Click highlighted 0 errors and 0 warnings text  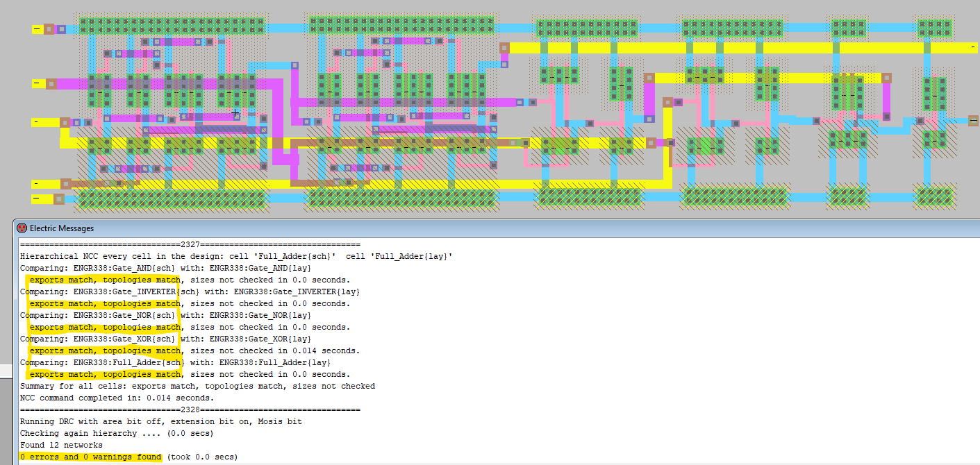point(90,457)
